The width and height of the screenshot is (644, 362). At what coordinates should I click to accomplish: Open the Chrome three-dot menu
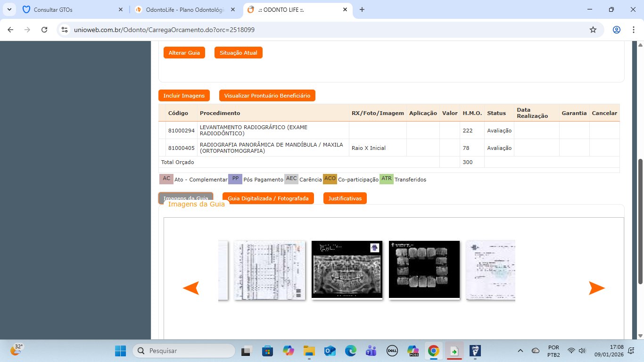point(633,30)
